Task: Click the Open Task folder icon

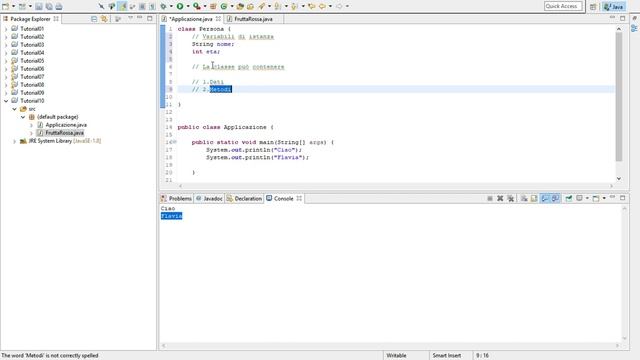Action: pyautogui.click(x=250, y=6)
